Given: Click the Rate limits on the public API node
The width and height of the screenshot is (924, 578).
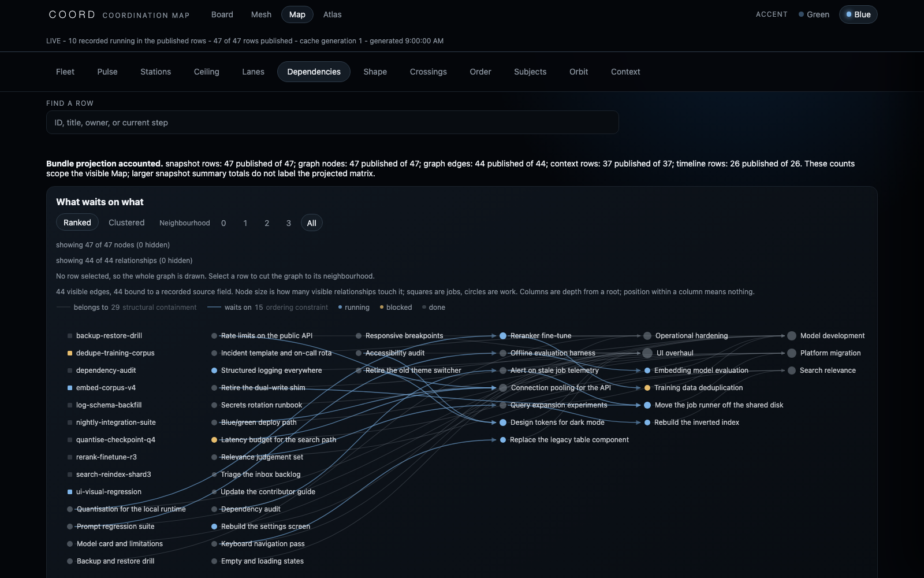Looking at the screenshot, I should (x=214, y=336).
